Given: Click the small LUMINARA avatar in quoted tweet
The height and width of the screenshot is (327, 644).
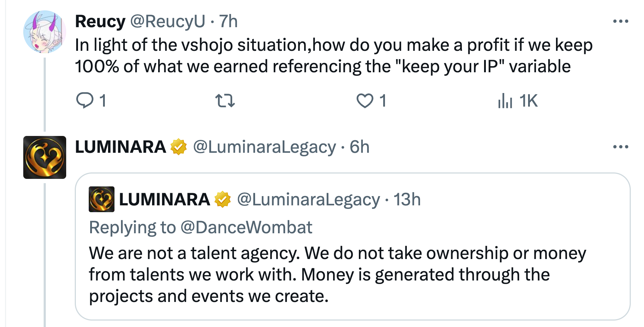Looking at the screenshot, I should 102,199.
